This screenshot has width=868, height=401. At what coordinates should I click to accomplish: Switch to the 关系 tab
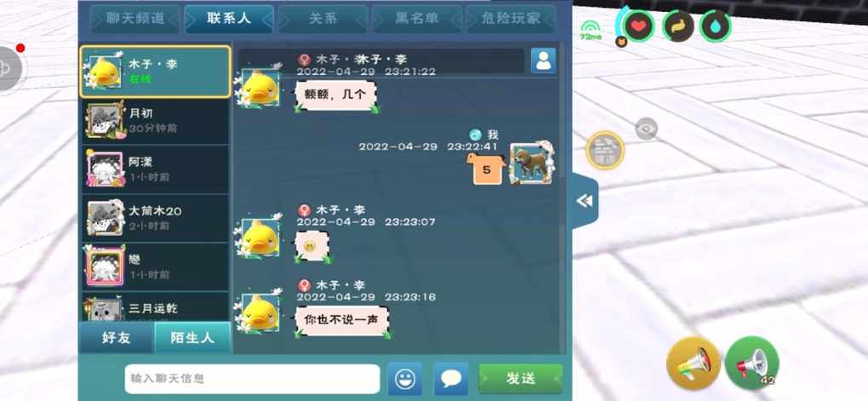pos(323,18)
